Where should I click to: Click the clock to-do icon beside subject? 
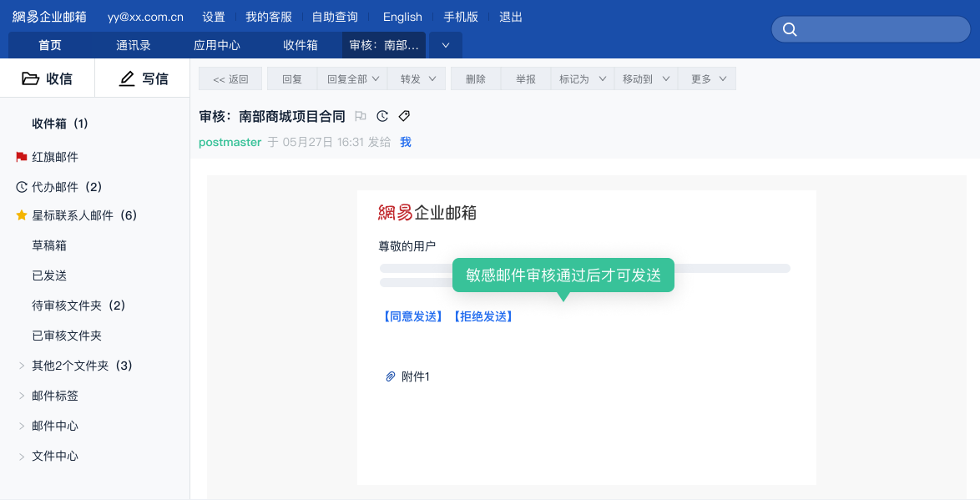[x=382, y=116]
